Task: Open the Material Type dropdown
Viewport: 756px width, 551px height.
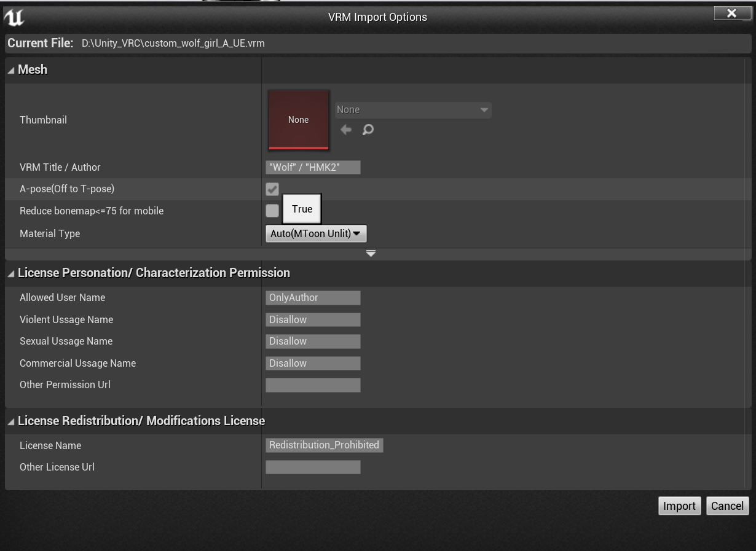Action: coord(316,233)
